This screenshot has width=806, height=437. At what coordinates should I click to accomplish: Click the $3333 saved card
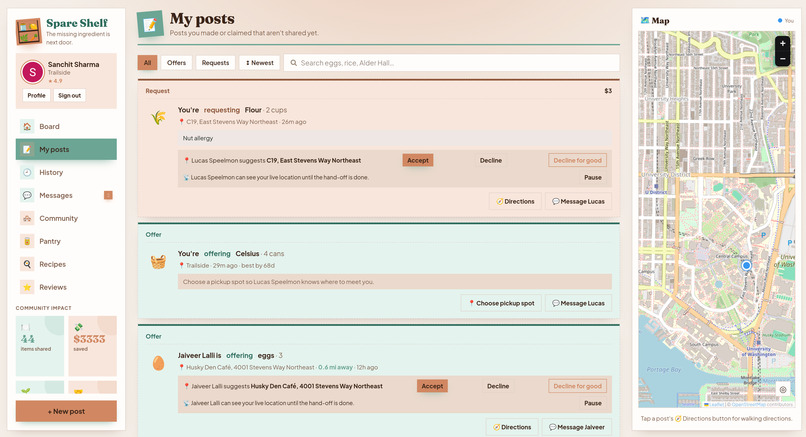(93, 346)
